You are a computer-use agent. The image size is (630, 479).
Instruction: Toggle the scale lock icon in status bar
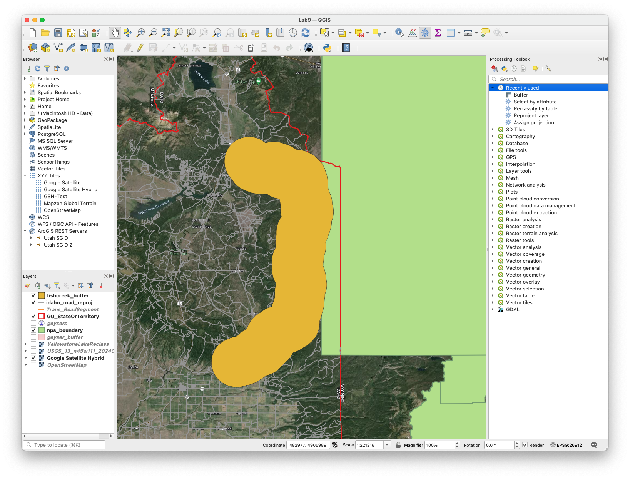[x=398, y=445]
